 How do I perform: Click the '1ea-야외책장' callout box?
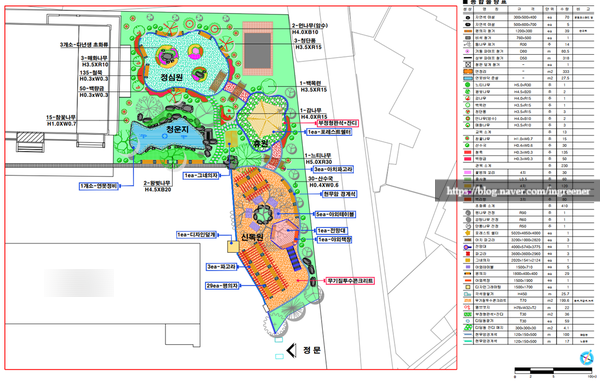point(334,239)
